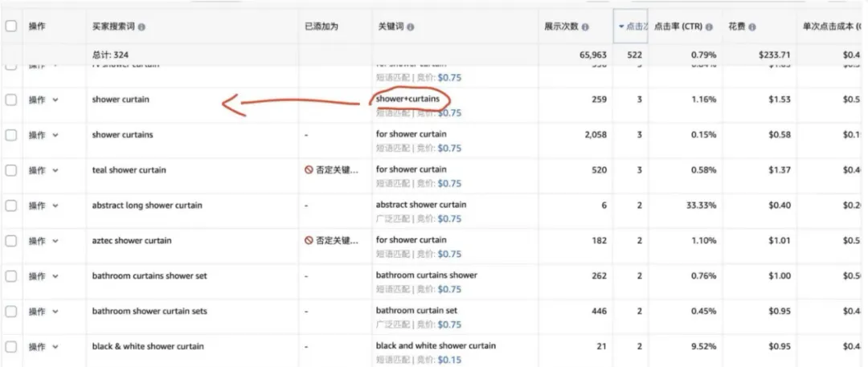Click info icon beside 展示次数 header
868x367 pixels.
tap(585, 27)
